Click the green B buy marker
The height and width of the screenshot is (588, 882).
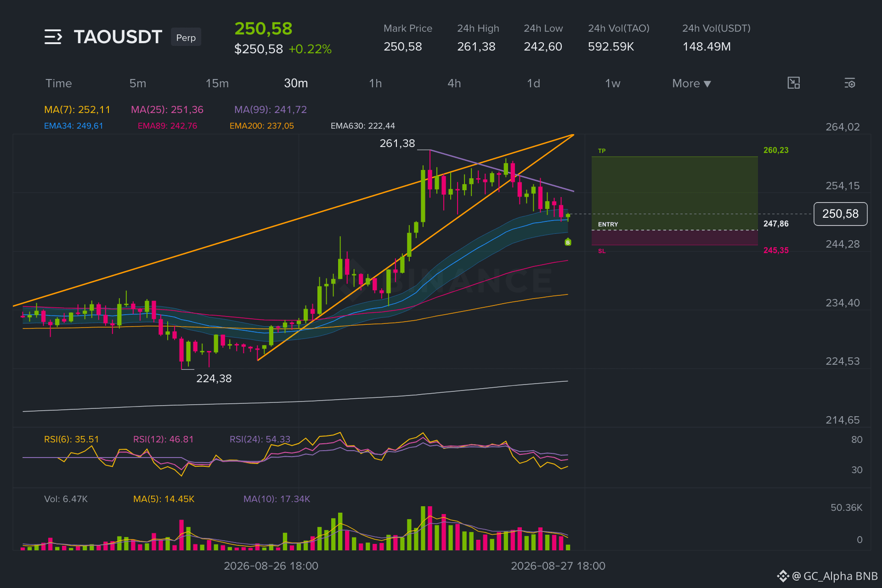568,242
